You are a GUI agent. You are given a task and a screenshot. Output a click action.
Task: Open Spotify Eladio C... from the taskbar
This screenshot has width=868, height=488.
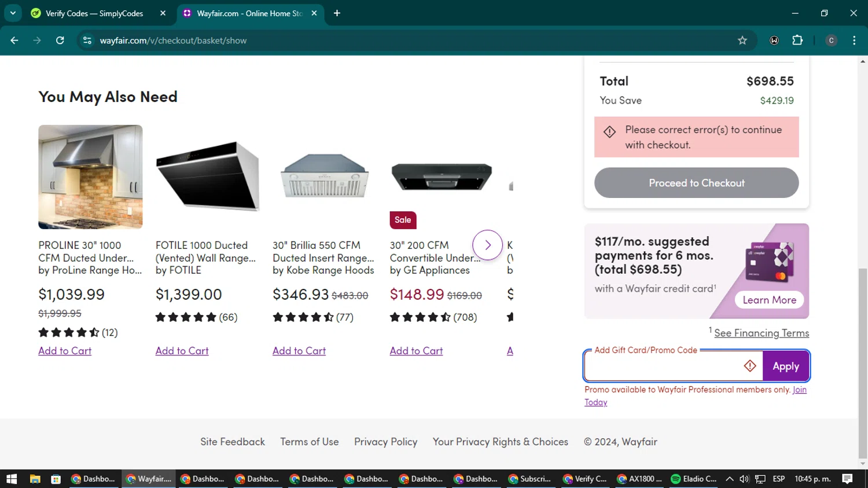pos(694,479)
